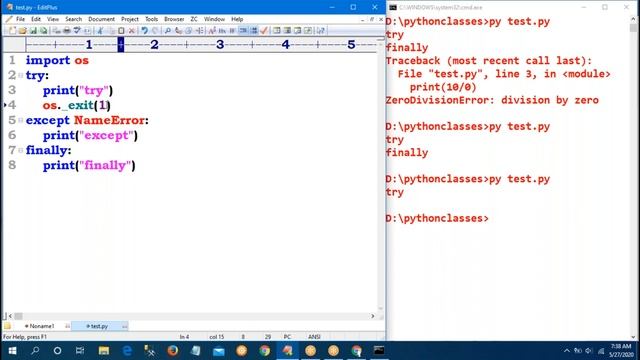Open Firefox from the taskbar
The height and width of the screenshot is (360, 640).
coord(173,351)
